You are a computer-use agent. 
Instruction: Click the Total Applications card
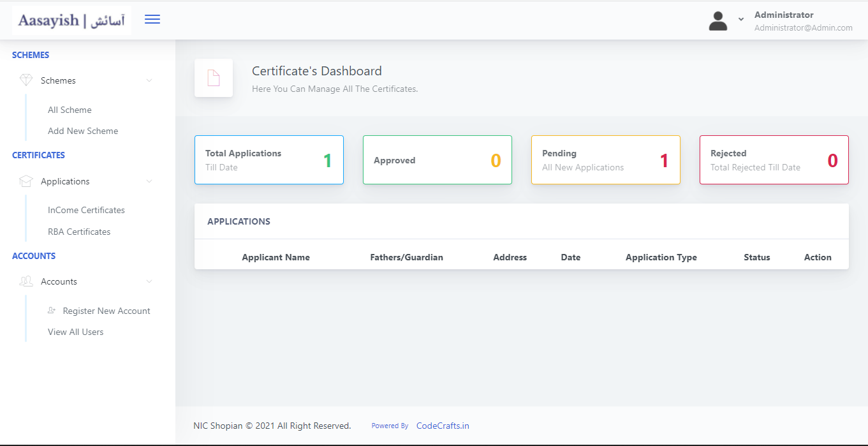(268, 160)
